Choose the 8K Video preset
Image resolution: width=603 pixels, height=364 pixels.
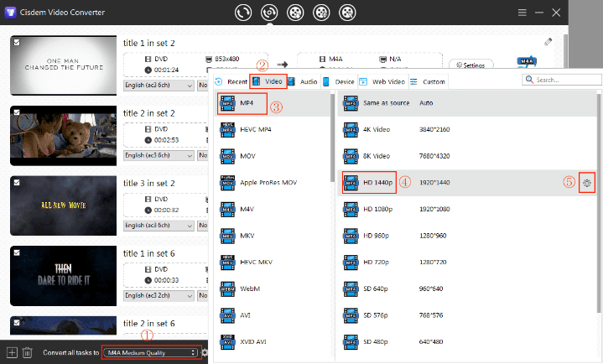tap(467, 156)
